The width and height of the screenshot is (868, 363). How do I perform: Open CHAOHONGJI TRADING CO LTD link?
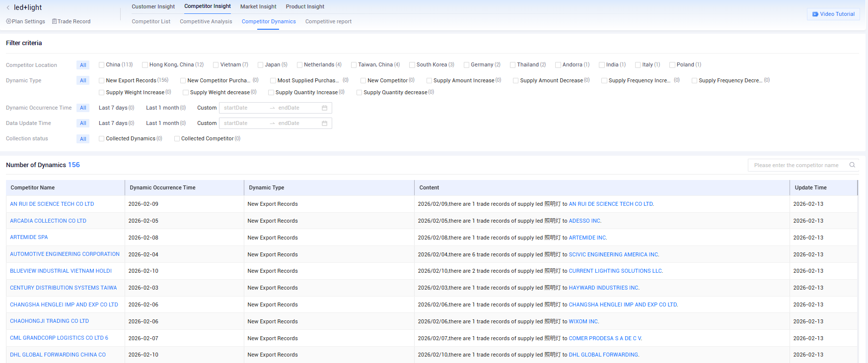49,321
